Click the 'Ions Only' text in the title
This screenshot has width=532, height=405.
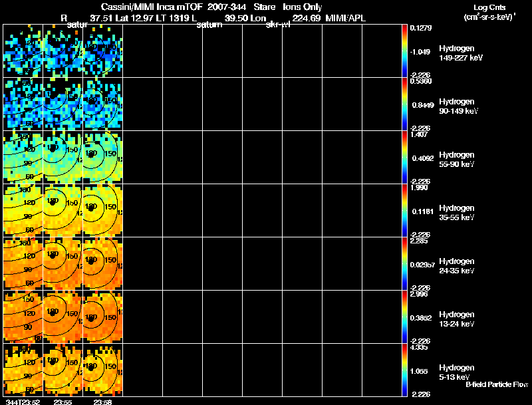303,7
